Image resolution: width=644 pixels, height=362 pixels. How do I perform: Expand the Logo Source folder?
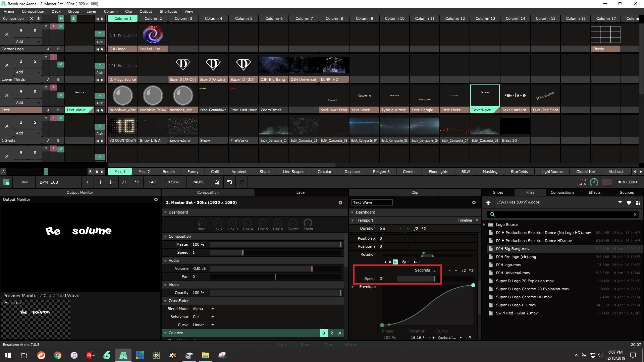[484, 225]
